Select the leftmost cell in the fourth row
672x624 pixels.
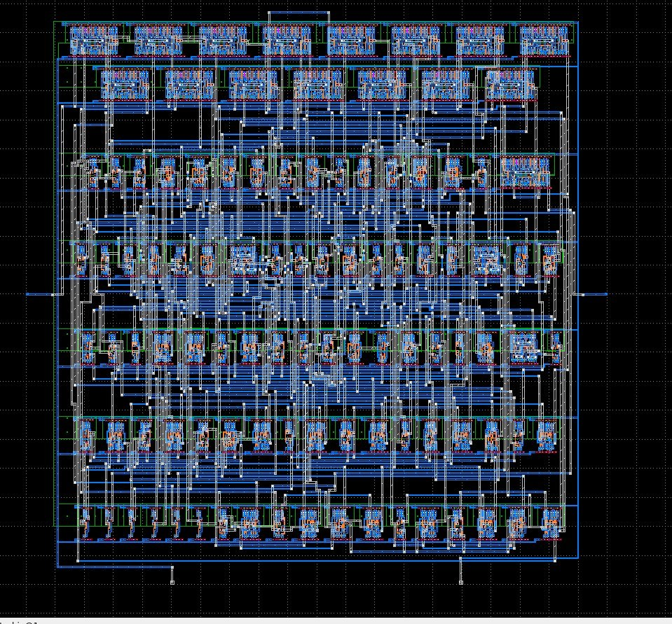82,260
